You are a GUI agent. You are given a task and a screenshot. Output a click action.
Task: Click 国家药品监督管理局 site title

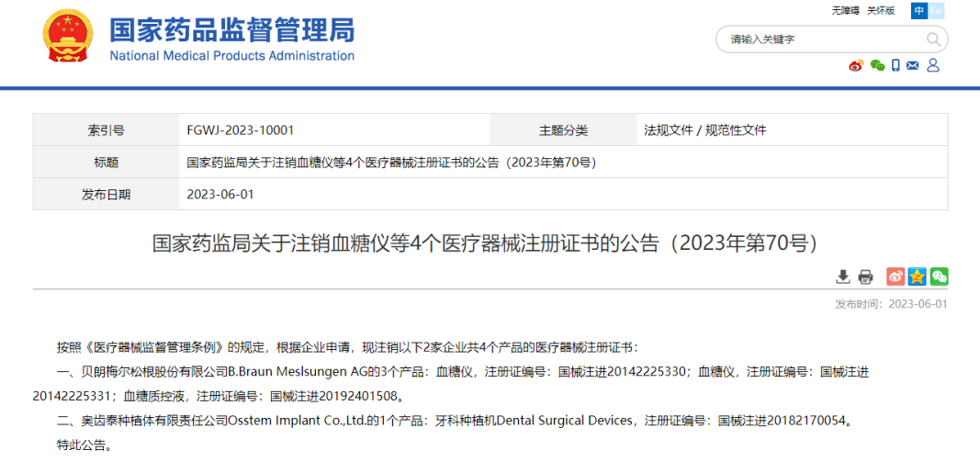[x=231, y=30]
